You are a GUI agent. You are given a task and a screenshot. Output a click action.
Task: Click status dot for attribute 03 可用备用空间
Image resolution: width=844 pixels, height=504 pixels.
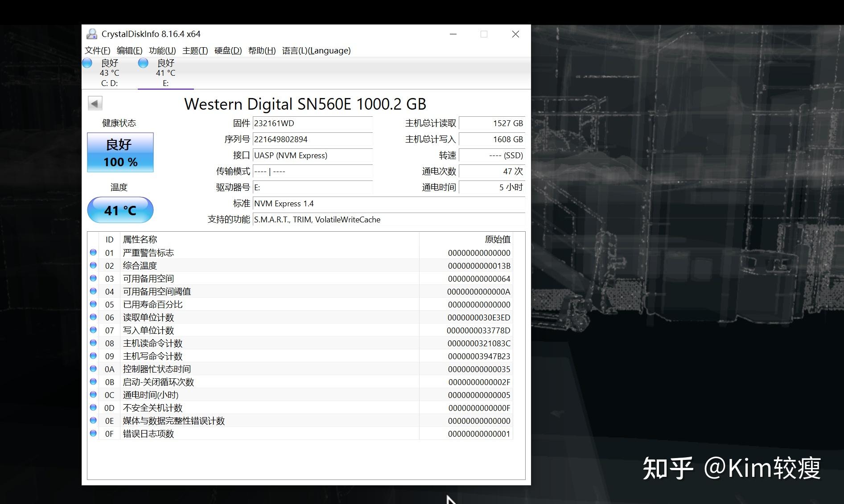[x=93, y=278]
